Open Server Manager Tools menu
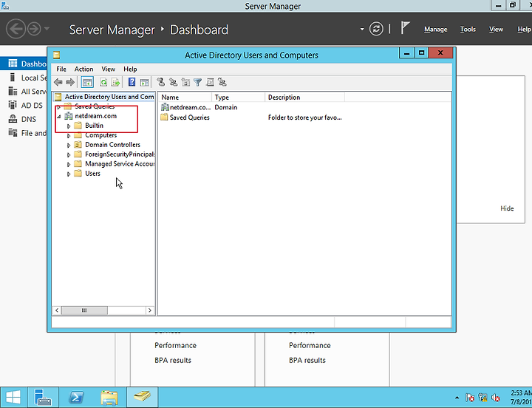Image resolution: width=532 pixels, height=408 pixels. pos(468,30)
